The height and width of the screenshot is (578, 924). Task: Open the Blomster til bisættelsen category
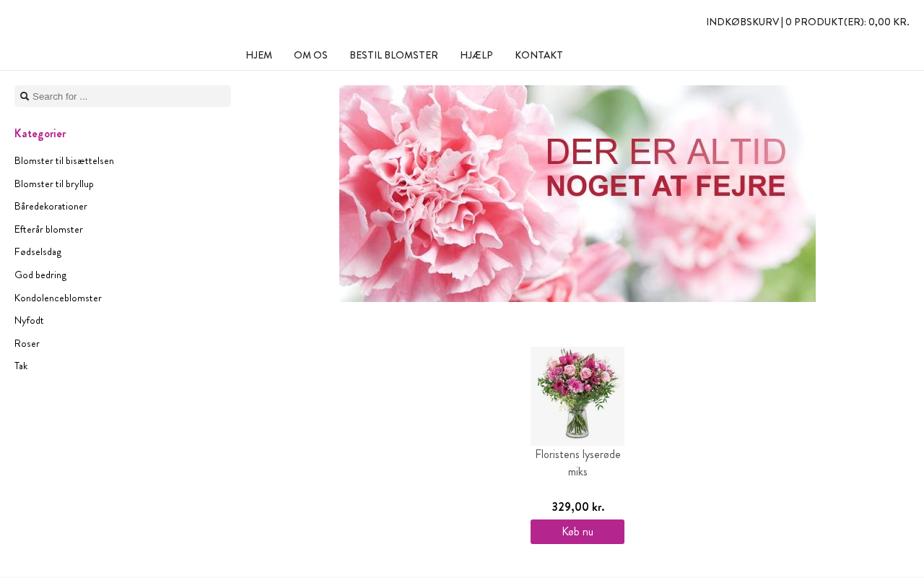[64, 160]
